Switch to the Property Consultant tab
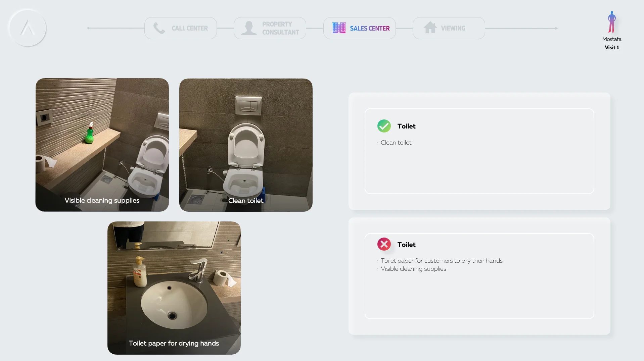The height and width of the screenshot is (361, 644). 270,28
